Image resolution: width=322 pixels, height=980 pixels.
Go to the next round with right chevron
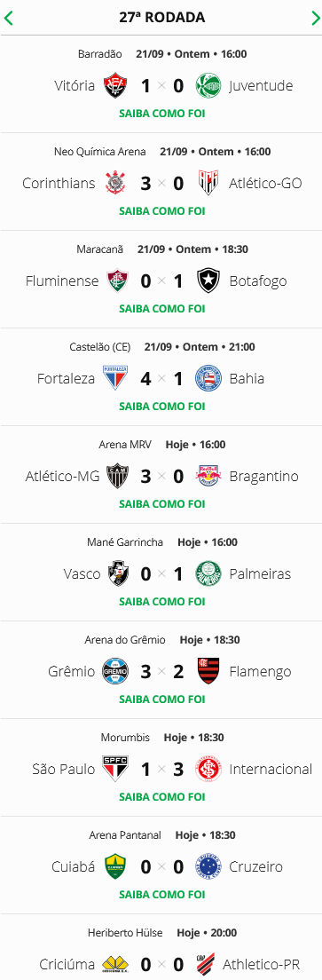pyautogui.click(x=315, y=18)
